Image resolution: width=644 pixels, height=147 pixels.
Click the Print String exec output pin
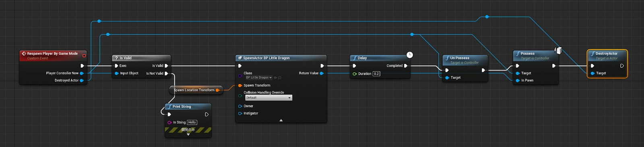click(206, 114)
